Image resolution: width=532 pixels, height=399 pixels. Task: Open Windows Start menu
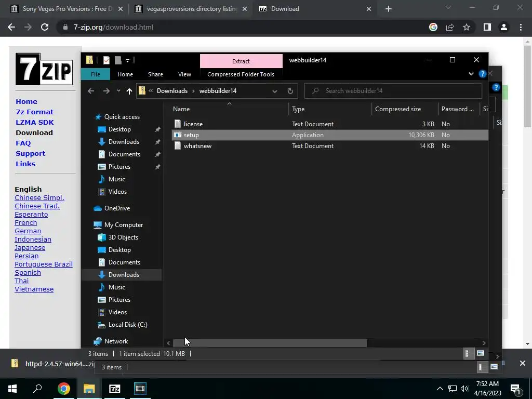click(12, 389)
